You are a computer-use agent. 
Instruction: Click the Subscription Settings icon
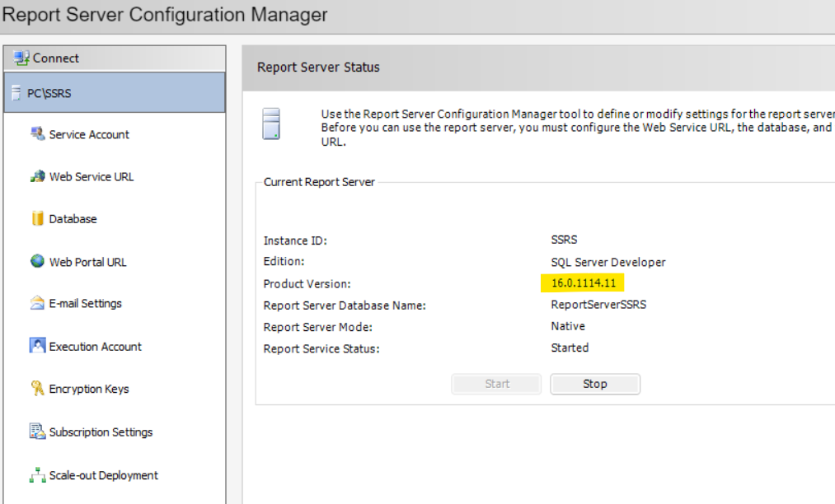pyautogui.click(x=37, y=431)
